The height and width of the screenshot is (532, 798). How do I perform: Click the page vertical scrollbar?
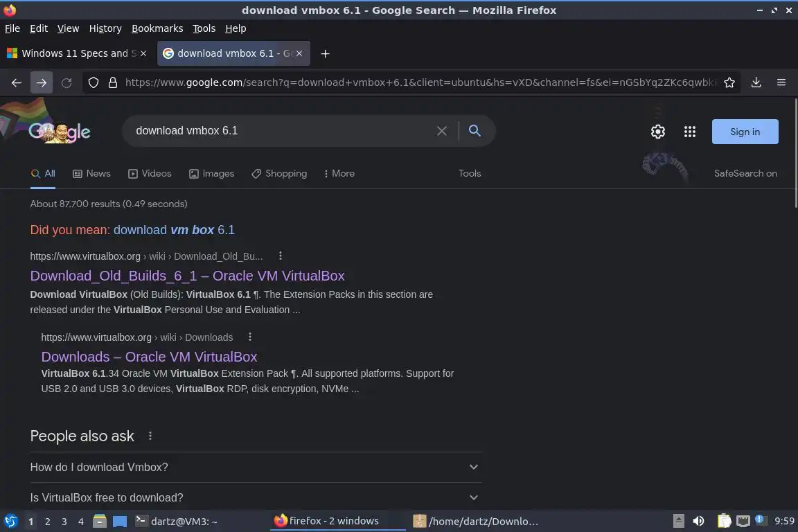[795, 152]
